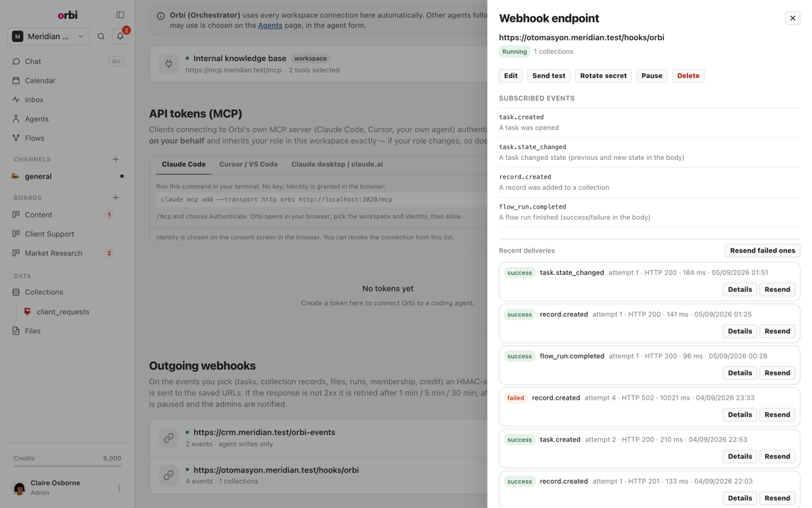
Task: Expand the Meridian workspace switcher
Action: (48, 37)
